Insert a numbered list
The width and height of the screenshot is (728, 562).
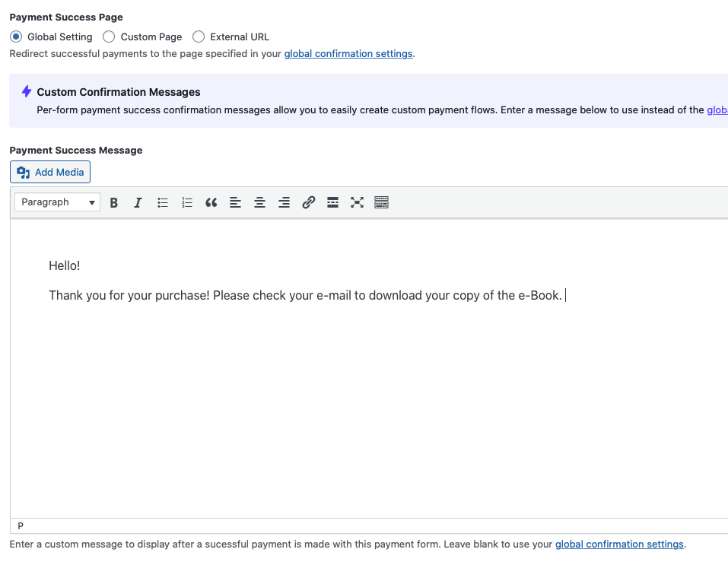coord(187,202)
